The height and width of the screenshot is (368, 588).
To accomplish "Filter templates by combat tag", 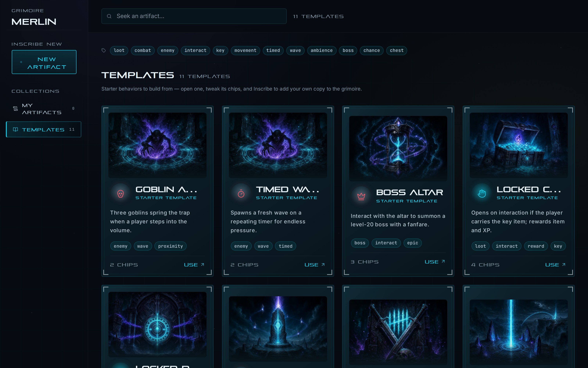I will tap(143, 51).
